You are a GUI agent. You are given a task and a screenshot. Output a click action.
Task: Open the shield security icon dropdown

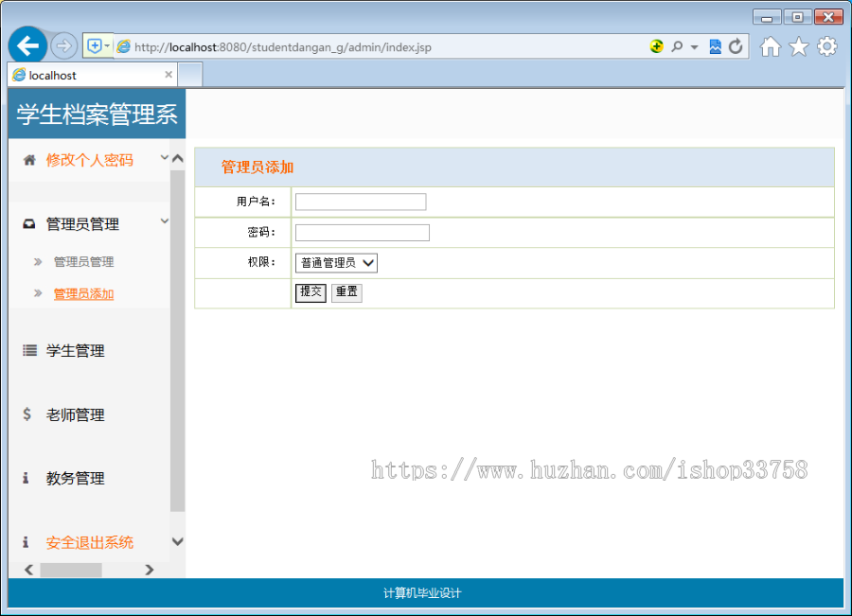pos(98,46)
